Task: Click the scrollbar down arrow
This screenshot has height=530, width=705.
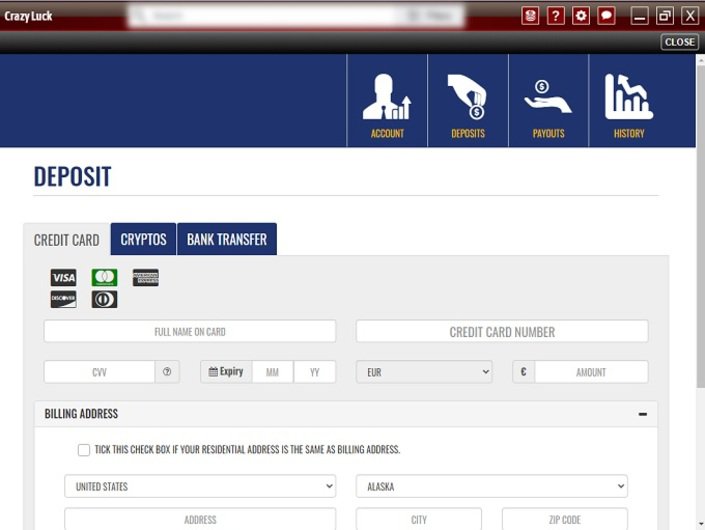Action: click(x=701, y=524)
